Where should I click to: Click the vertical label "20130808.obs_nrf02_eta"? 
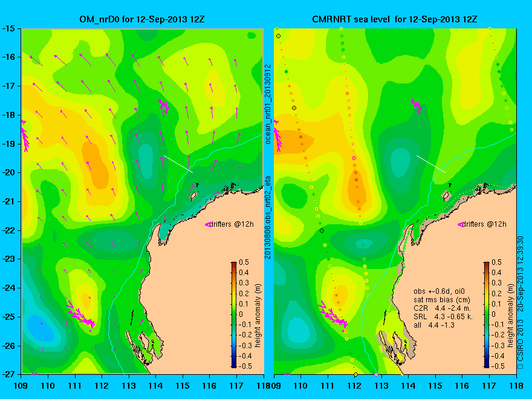268,217
